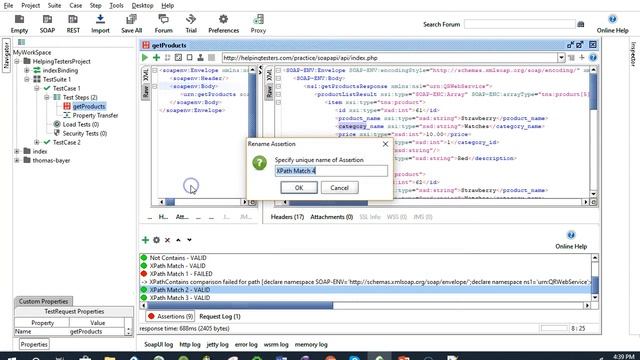Collapse the HelpingTestersProject node
This screenshot has height=360, width=640.
(17, 61)
